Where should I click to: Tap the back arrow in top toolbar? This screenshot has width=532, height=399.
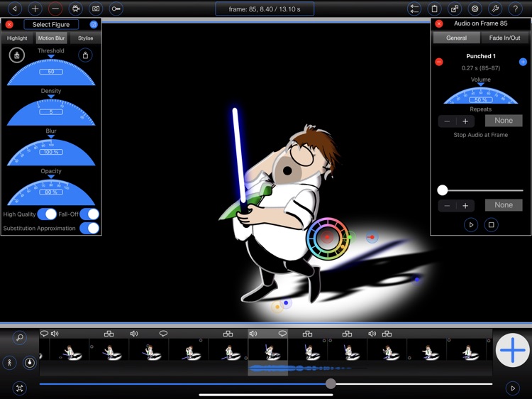click(15, 9)
